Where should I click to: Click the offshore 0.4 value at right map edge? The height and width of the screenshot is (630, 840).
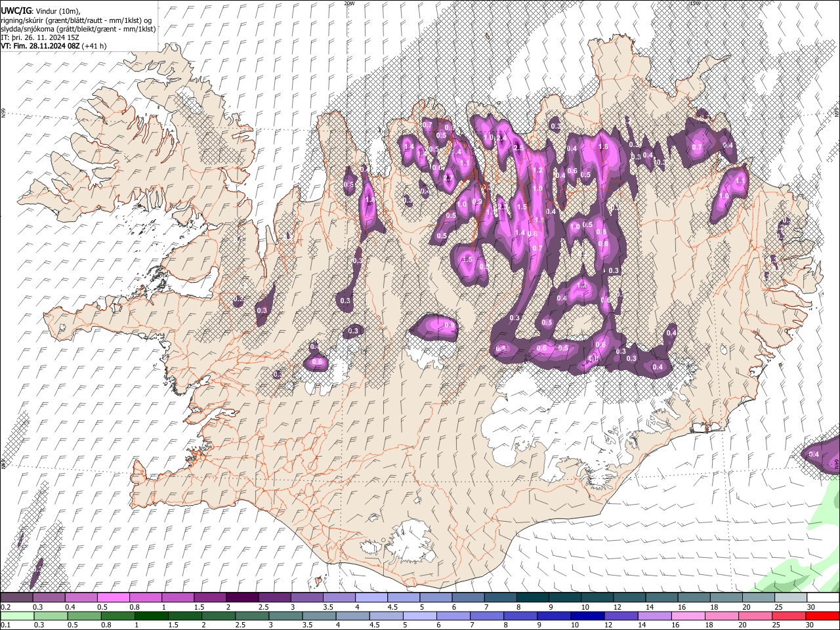[814, 454]
